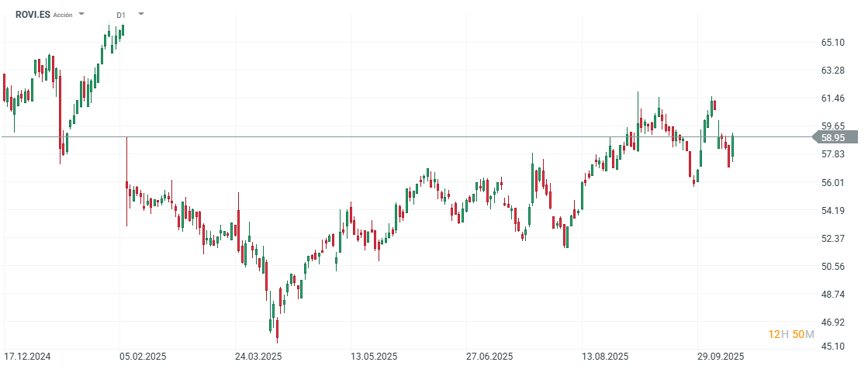Select the D1 interval label
This screenshot has width=868, height=369.
(121, 15)
